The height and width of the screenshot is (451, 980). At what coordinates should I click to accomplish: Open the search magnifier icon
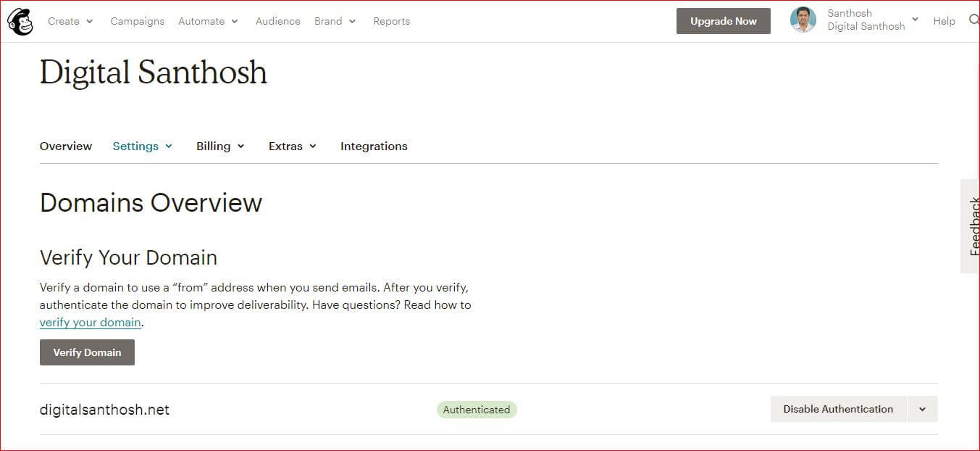click(974, 20)
